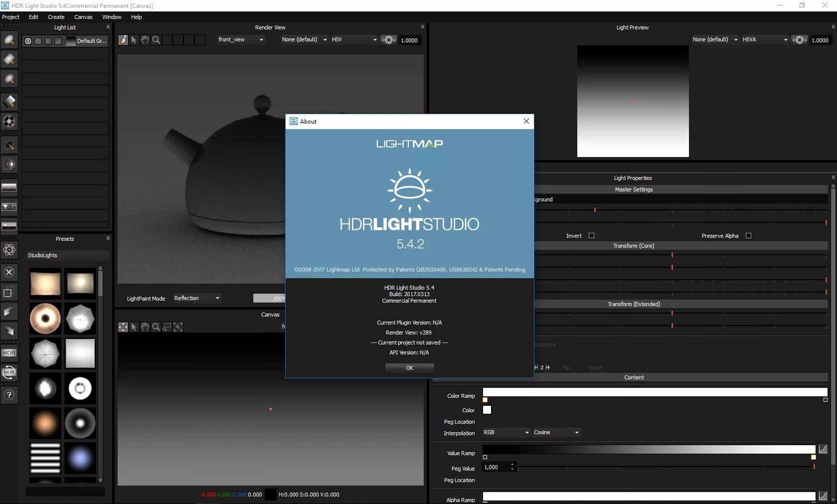Click the Undo arrow icon in the toolbar
Viewport: 837px width, 504px height.
[x=9, y=312]
